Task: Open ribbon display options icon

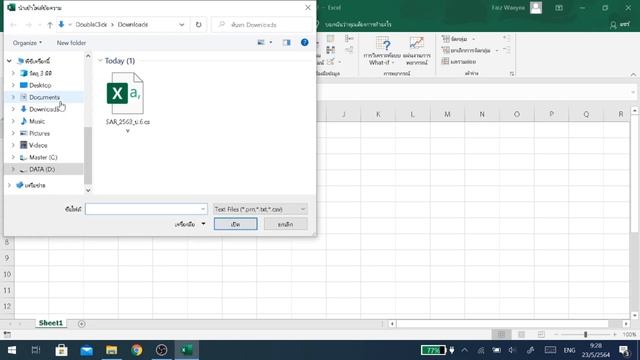Action: (x=559, y=8)
